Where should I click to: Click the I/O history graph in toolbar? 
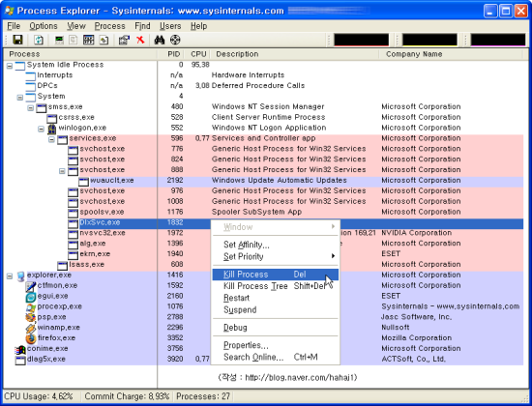tap(498, 40)
